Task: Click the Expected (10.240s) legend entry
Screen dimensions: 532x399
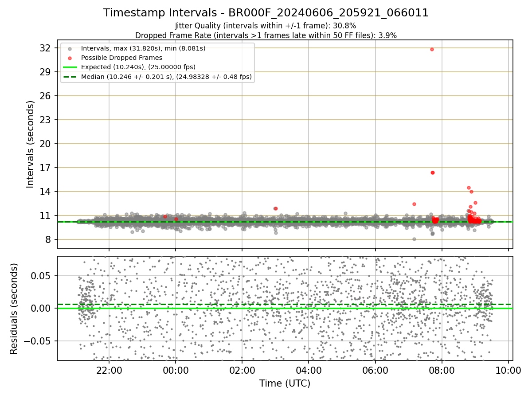Action: (x=138, y=67)
